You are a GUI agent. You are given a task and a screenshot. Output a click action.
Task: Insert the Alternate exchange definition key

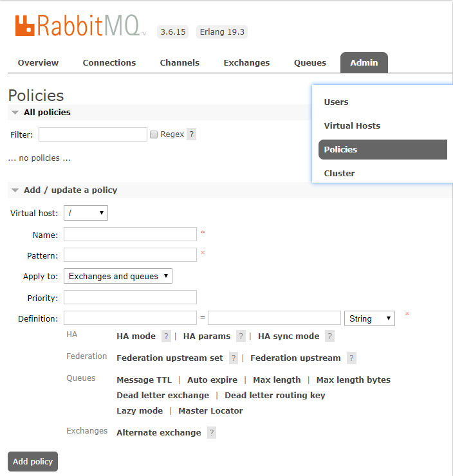click(159, 433)
